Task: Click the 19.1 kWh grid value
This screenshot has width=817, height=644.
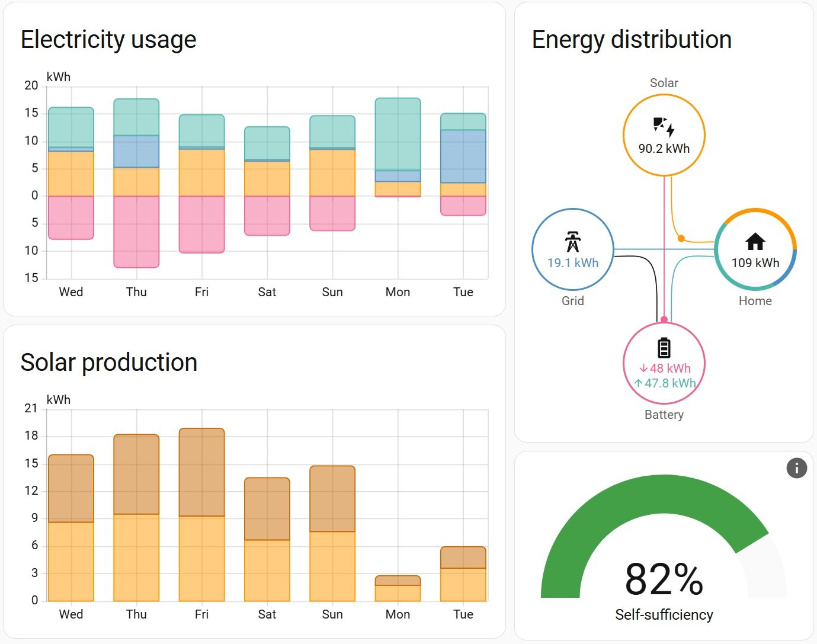Action: click(572, 263)
